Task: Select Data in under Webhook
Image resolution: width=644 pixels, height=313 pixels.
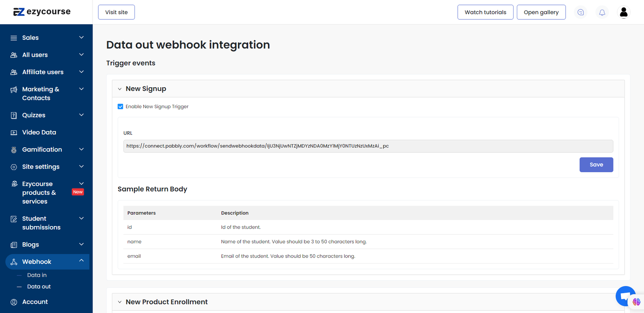Action: coord(37,275)
